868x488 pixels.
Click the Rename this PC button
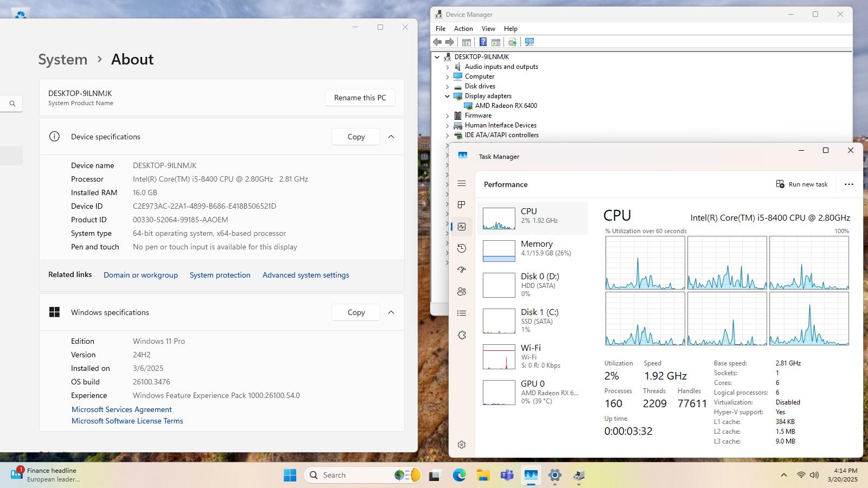coord(360,98)
